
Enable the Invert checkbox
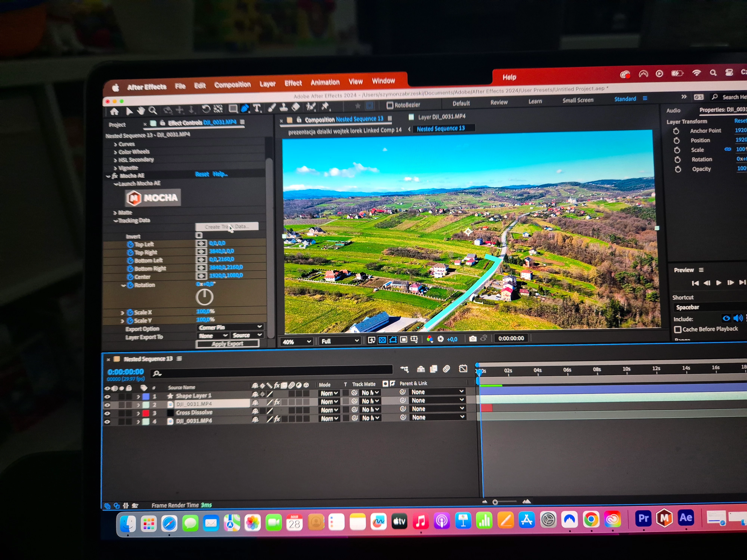[199, 235]
